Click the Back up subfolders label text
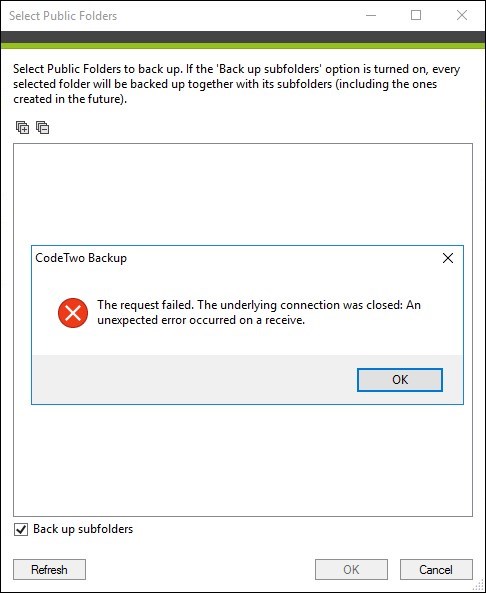This screenshot has height=593, width=486. 83,529
